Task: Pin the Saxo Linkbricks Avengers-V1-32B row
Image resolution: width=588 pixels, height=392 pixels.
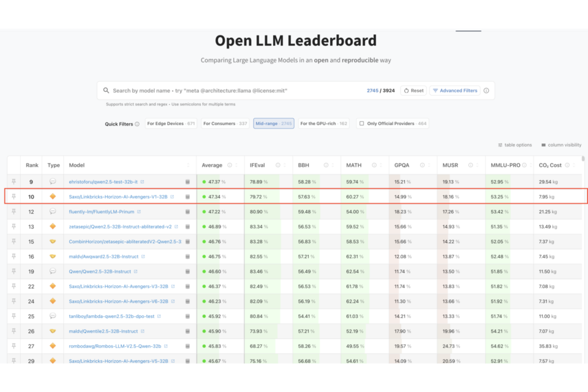Action: pos(13,197)
